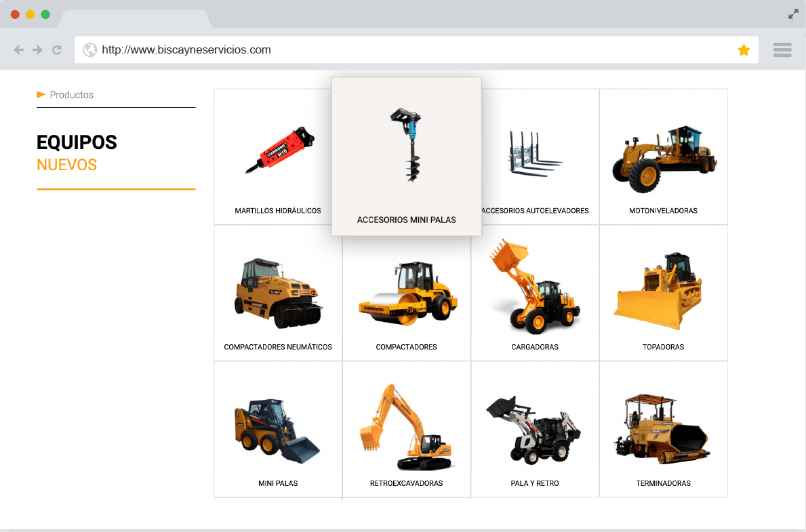Click the Terminadoras label text
Image resolution: width=806 pixels, height=532 pixels.
pos(663,484)
